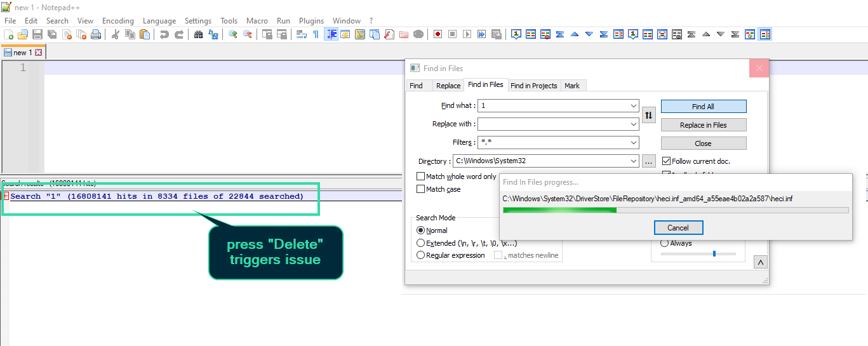Collapse dialog with the caret button
This screenshot has width=868, height=346.
coord(761,262)
